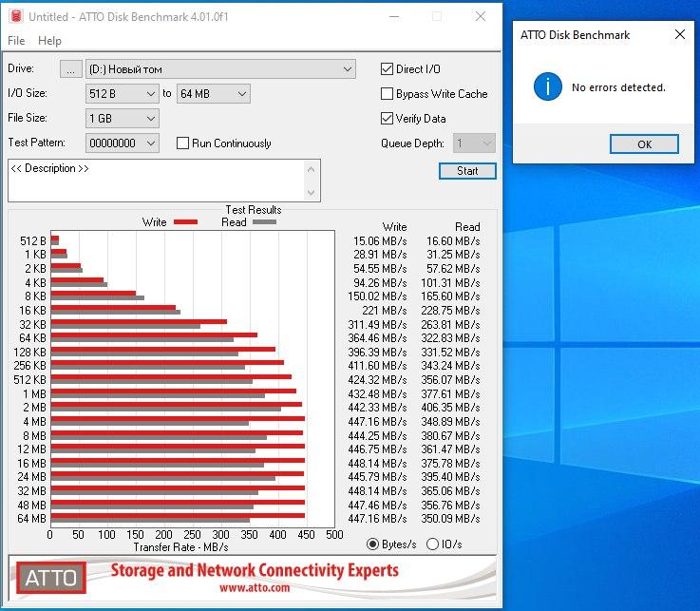Screen dimensions: 700x611
Task: Click OK in the No errors dialog
Action: click(644, 144)
